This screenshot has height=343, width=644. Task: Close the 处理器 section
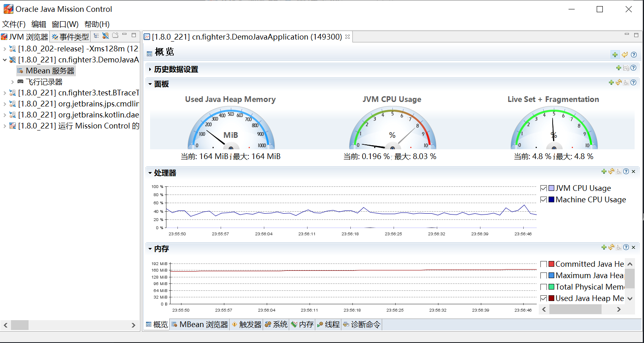coord(633,172)
